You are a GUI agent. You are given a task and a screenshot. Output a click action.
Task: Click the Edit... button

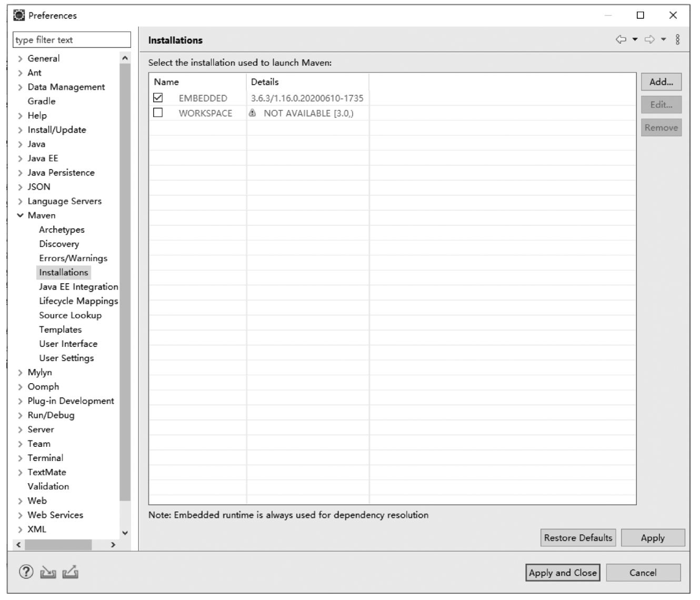661,105
